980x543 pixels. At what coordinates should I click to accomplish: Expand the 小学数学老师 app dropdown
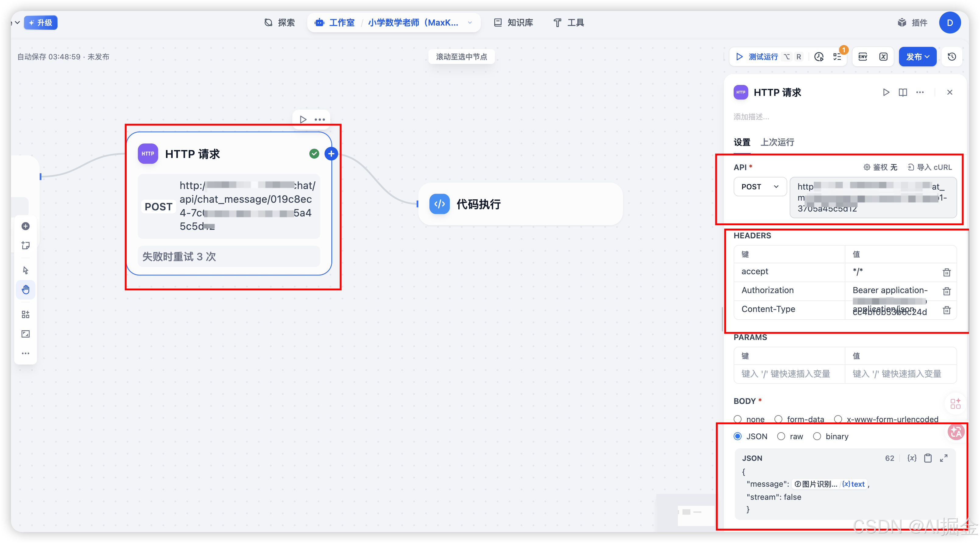[x=470, y=23]
